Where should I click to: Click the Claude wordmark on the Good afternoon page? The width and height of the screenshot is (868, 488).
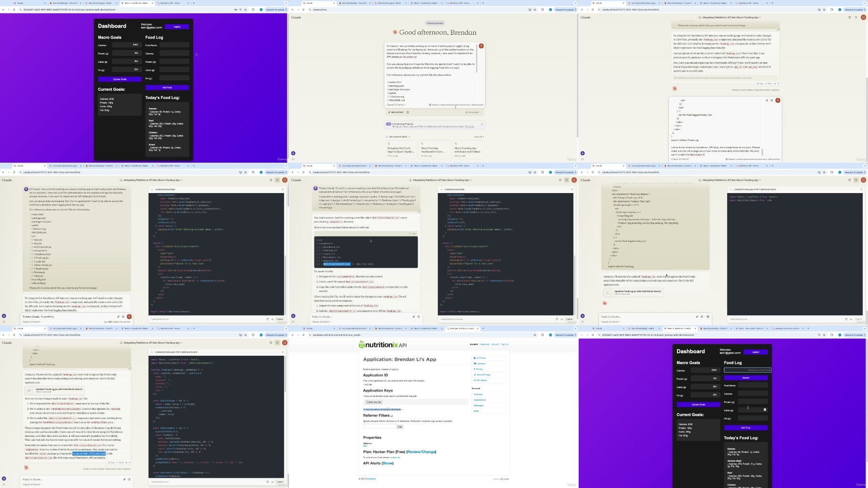(296, 17)
